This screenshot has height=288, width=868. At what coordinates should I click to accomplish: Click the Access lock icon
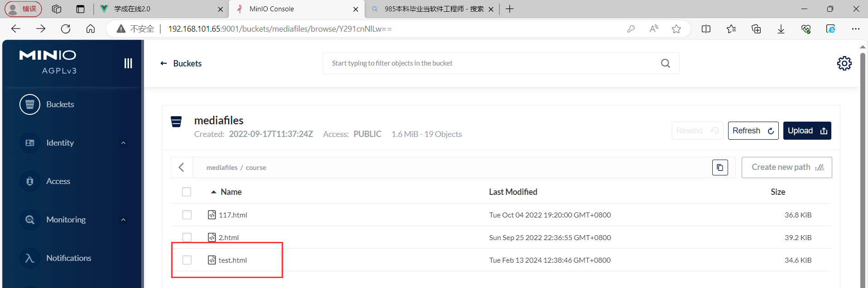[x=30, y=181]
